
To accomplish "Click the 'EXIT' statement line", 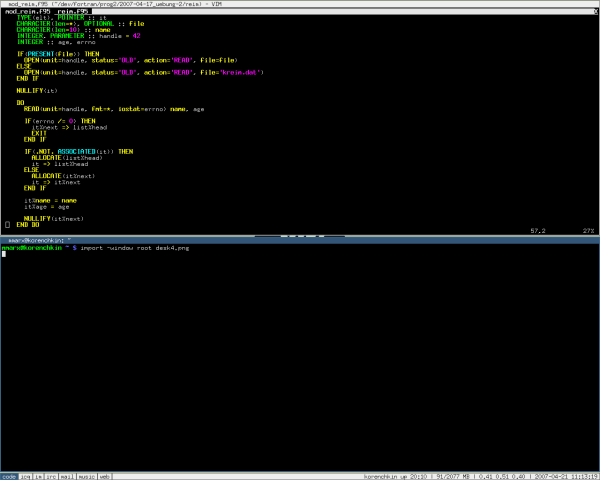I will point(39,133).
